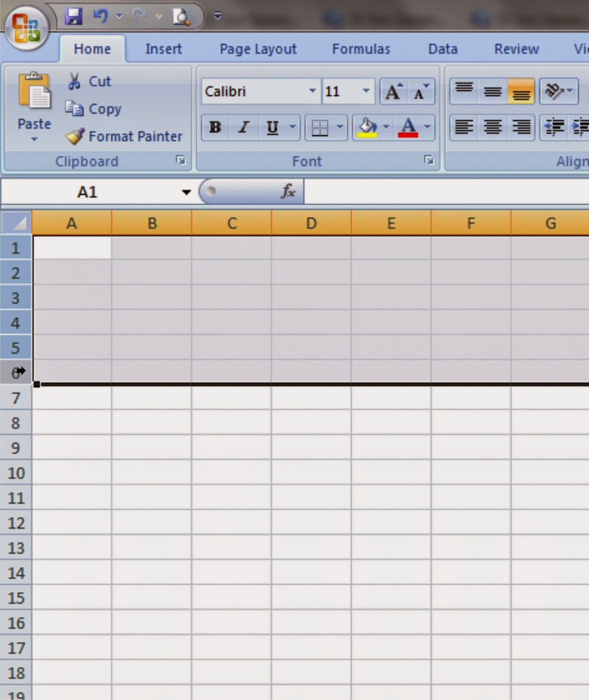Select column D header
The height and width of the screenshot is (700, 589).
pyautogui.click(x=311, y=223)
